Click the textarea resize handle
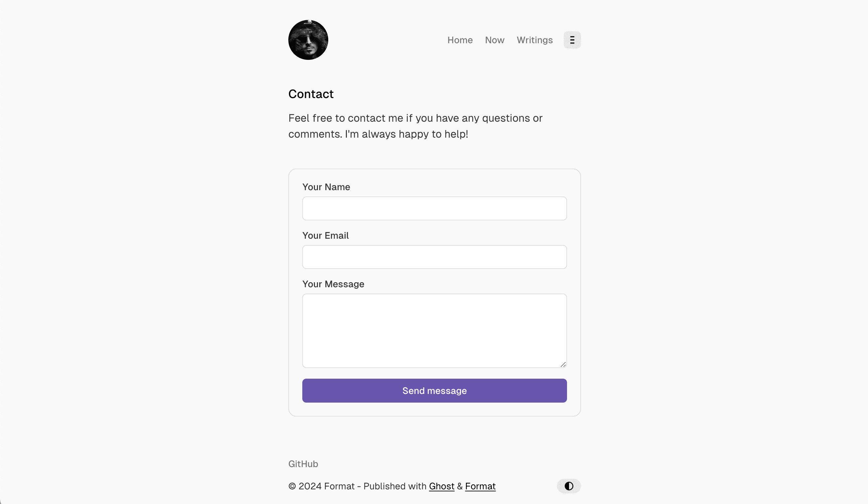This screenshot has width=868, height=504. (564, 365)
